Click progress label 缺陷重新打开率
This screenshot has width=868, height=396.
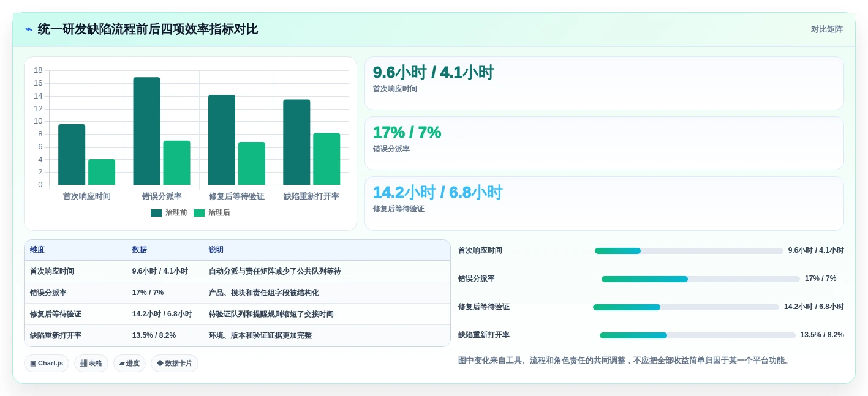tap(484, 335)
